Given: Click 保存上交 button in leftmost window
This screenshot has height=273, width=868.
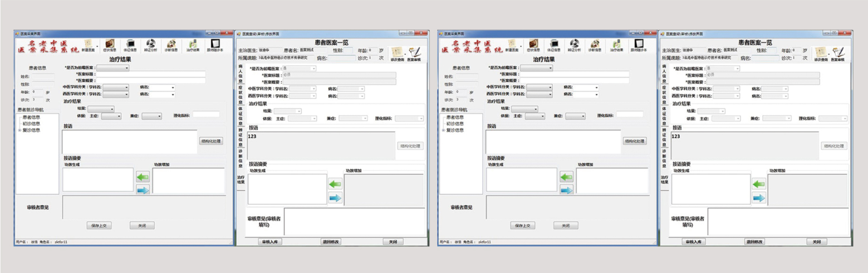Looking at the screenshot, I should point(99,226).
